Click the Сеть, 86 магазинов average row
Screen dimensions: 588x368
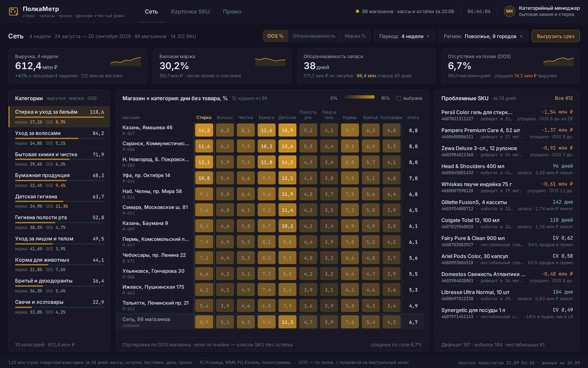pos(270,322)
